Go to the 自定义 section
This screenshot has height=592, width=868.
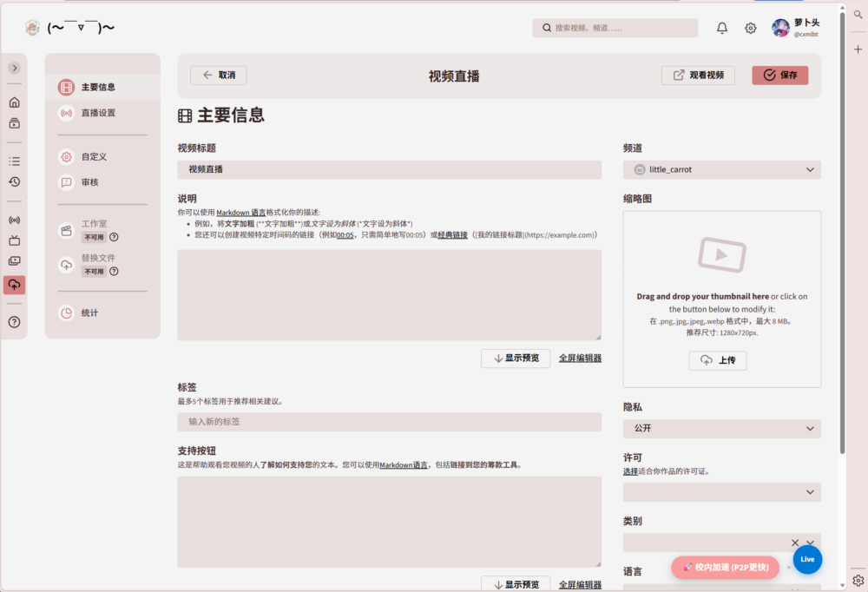point(94,157)
